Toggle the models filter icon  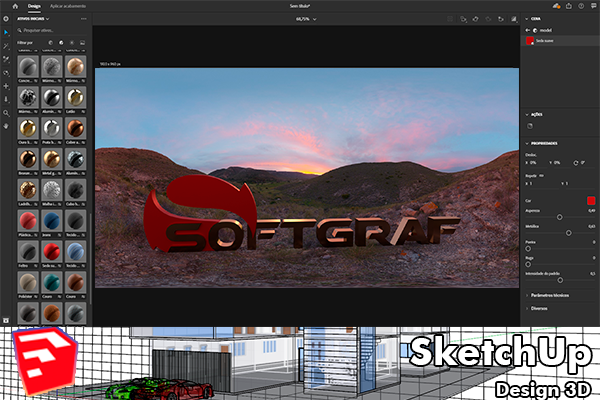tap(50, 42)
